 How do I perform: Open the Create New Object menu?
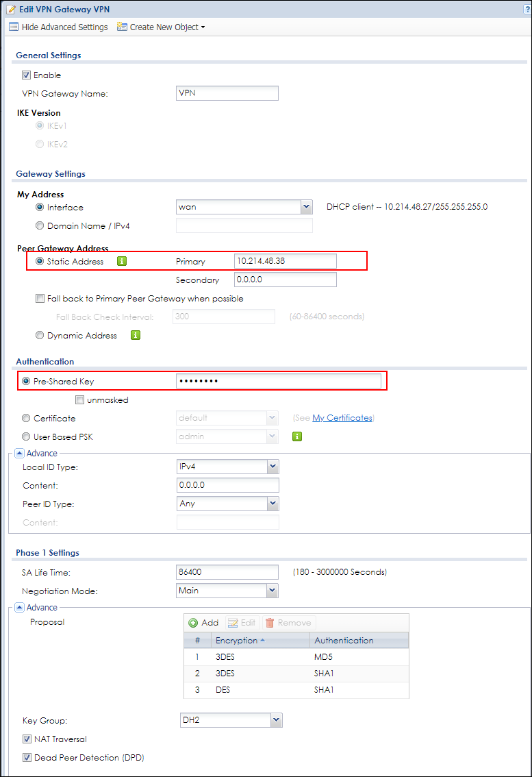(161, 27)
